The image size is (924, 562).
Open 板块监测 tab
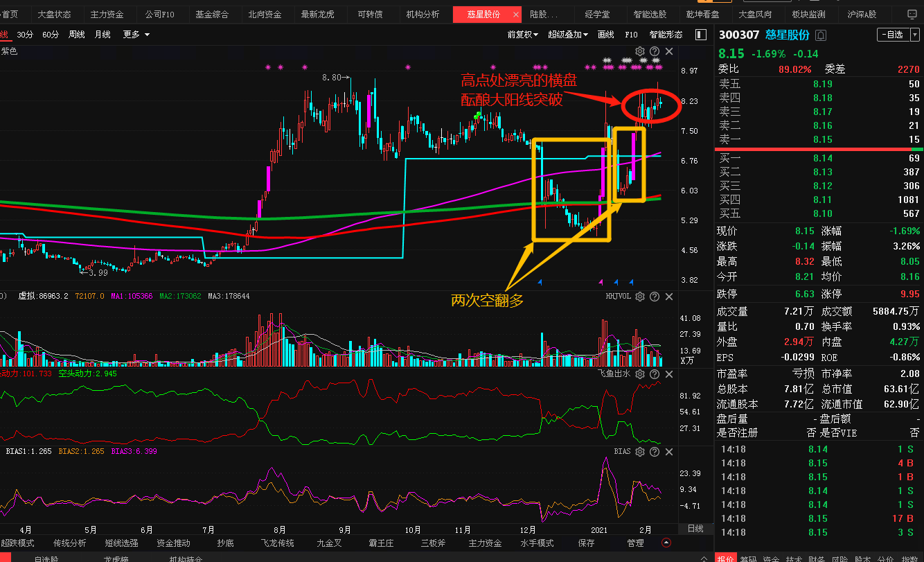point(808,15)
